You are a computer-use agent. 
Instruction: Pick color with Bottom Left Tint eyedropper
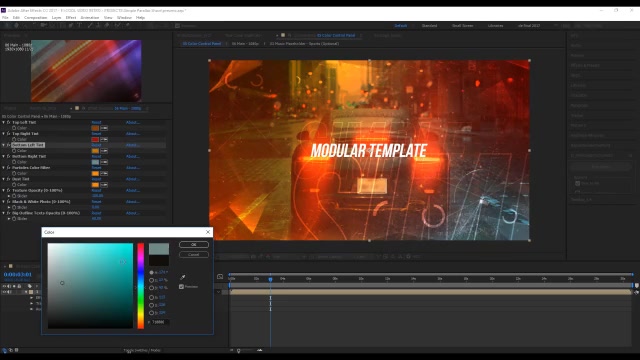104,151
